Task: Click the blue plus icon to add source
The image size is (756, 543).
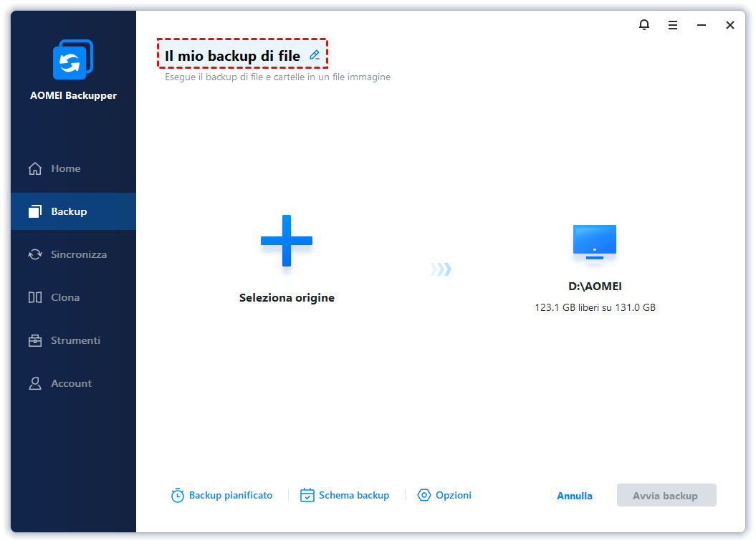Action: pos(287,241)
